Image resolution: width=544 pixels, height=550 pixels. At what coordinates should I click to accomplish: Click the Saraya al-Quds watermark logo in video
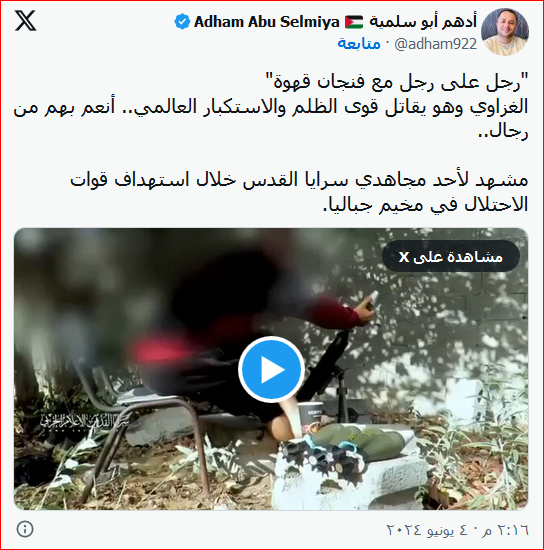pyautogui.click(x=84, y=420)
